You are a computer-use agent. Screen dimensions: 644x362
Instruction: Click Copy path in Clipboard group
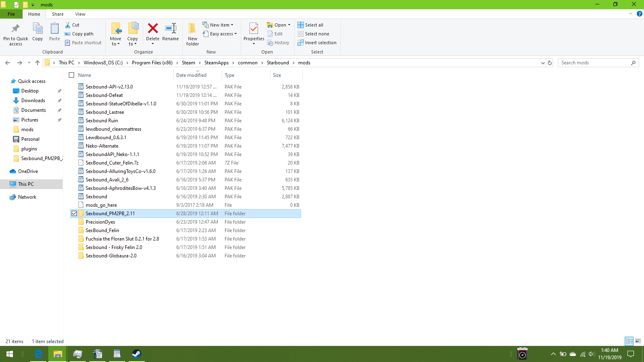[x=79, y=34]
